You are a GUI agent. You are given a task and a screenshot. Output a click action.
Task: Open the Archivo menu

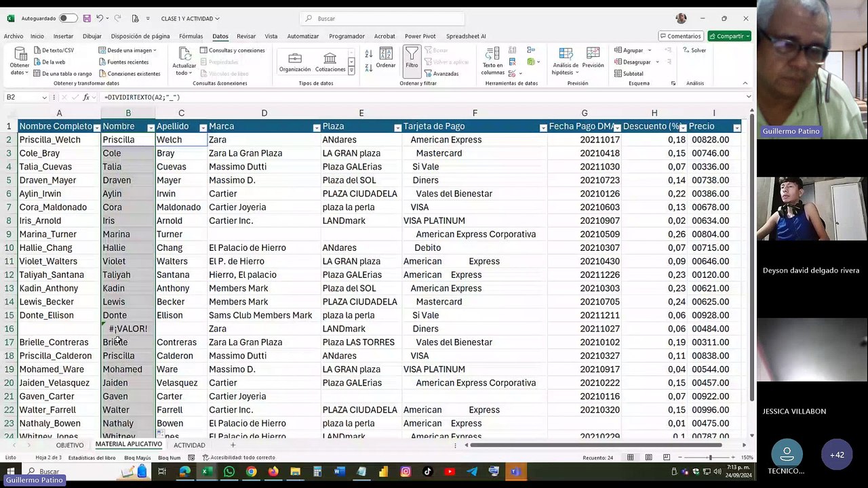click(x=13, y=36)
